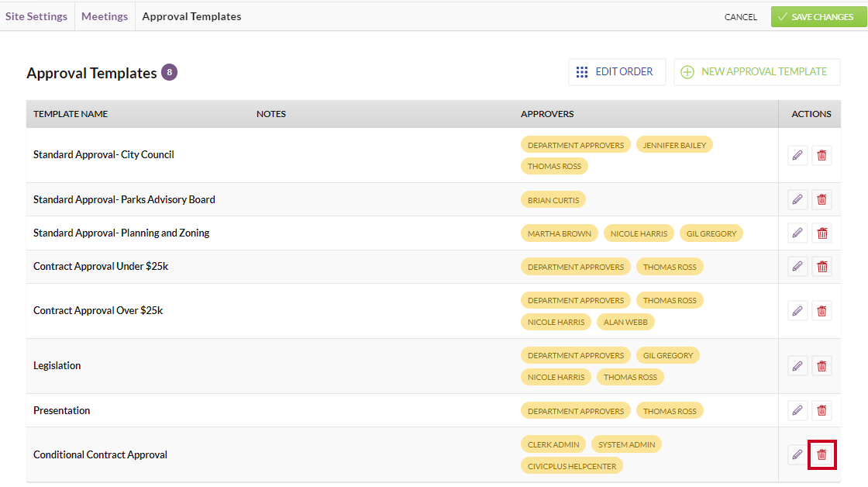
Task: Edit the Planning and Zoning template
Action: click(797, 233)
